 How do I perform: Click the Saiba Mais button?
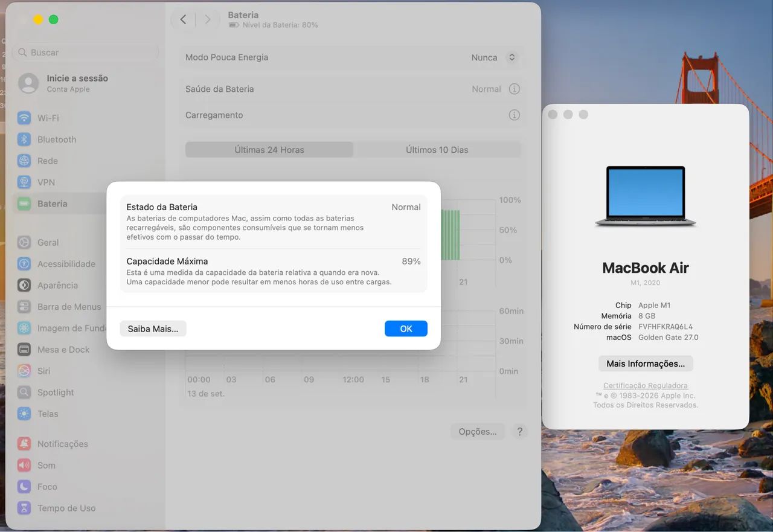(153, 328)
